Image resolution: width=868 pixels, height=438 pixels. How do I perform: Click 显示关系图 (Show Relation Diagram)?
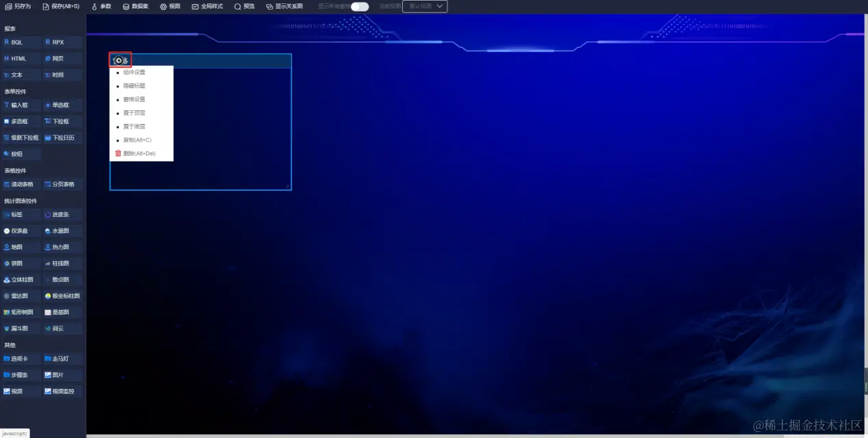(x=284, y=6)
